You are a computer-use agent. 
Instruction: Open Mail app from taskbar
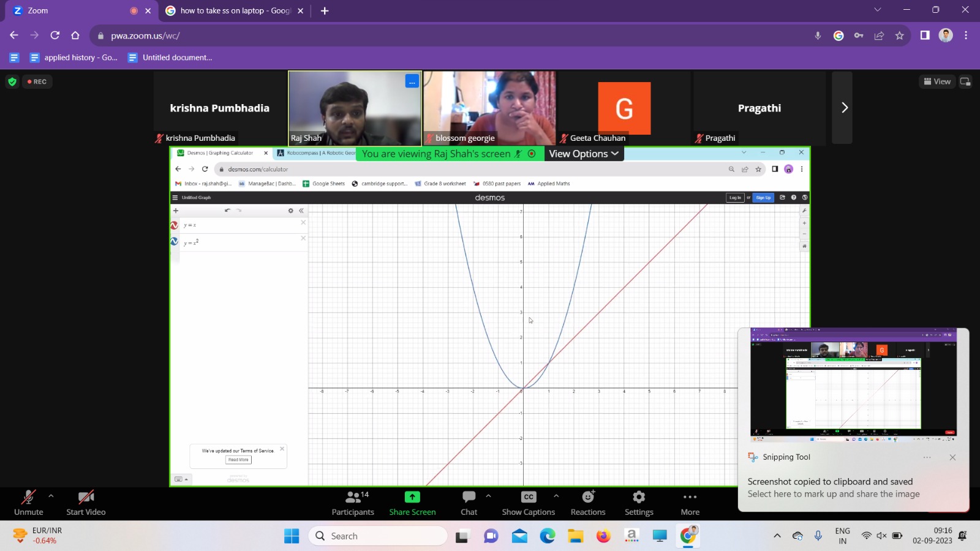tap(519, 536)
